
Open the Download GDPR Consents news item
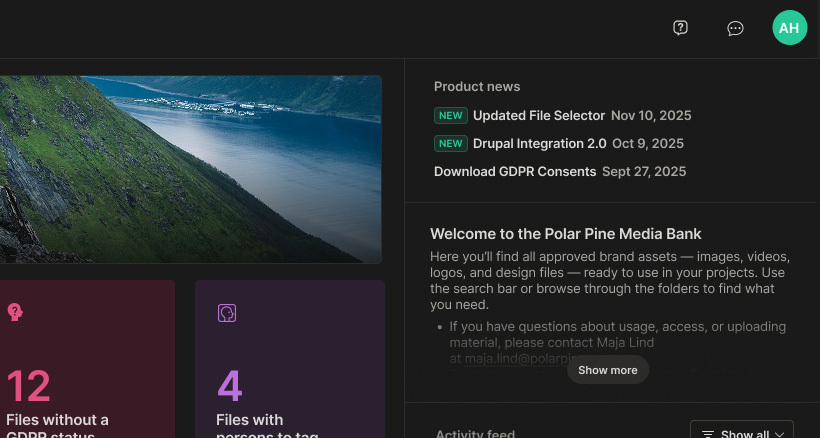click(x=515, y=172)
